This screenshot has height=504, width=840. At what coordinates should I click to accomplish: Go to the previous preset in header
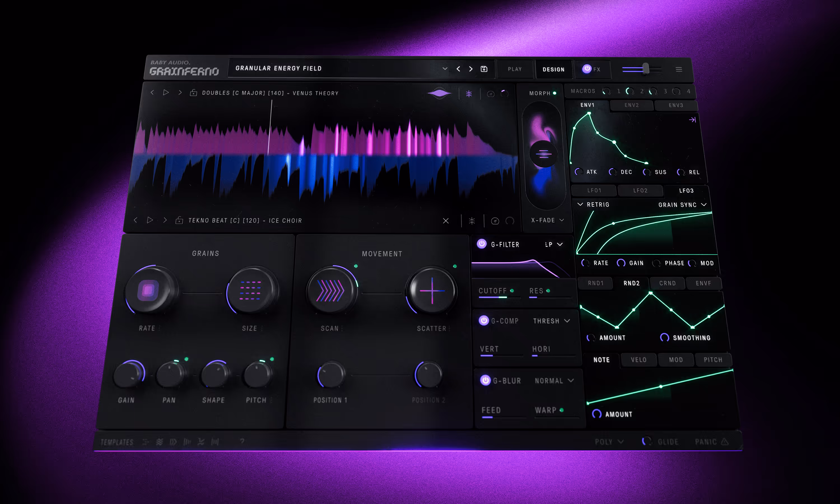click(x=458, y=69)
